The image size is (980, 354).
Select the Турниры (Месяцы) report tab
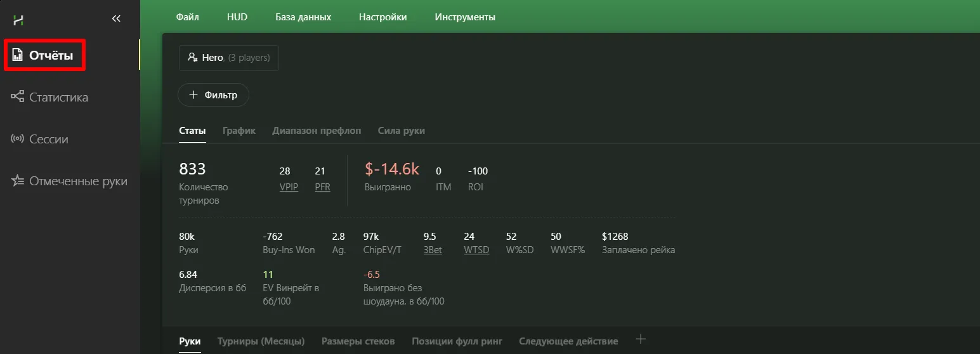click(261, 341)
